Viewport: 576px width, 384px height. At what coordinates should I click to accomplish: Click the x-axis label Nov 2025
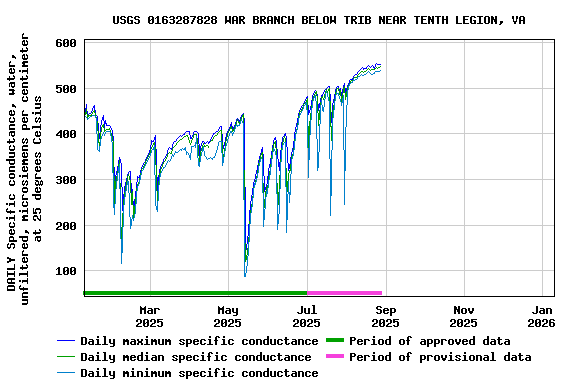pyautogui.click(x=464, y=317)
